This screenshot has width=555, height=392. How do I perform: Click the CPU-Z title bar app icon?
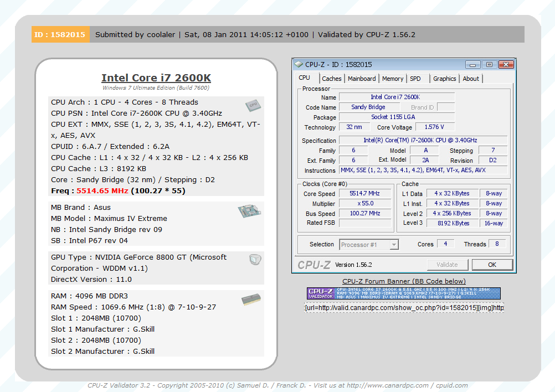point(299,64)
